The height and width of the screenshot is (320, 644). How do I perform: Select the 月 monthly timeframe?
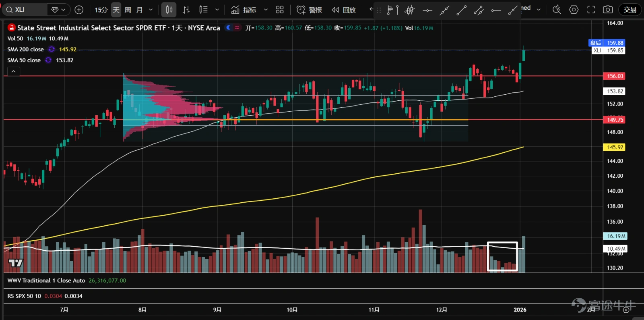(139, 10)
